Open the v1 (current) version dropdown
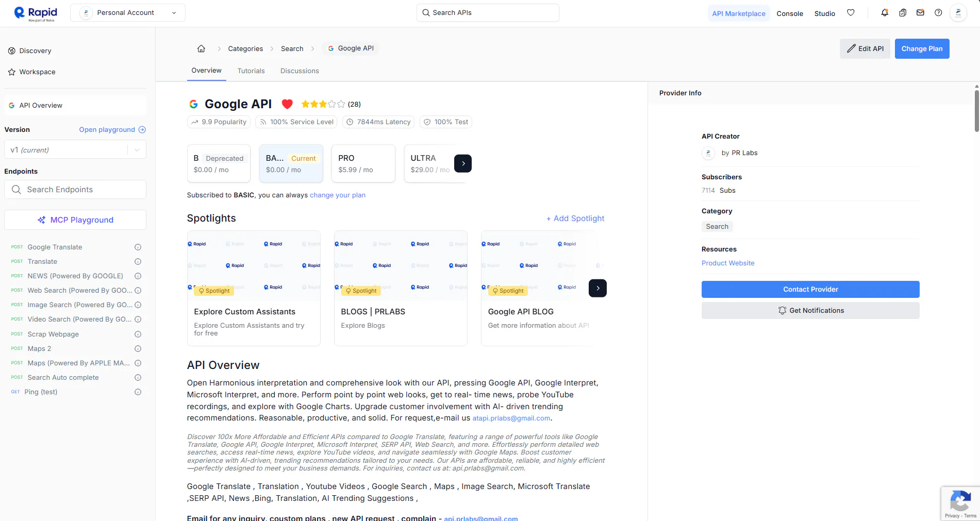Viewport: 980px width, 521px height. click(75, 150)
